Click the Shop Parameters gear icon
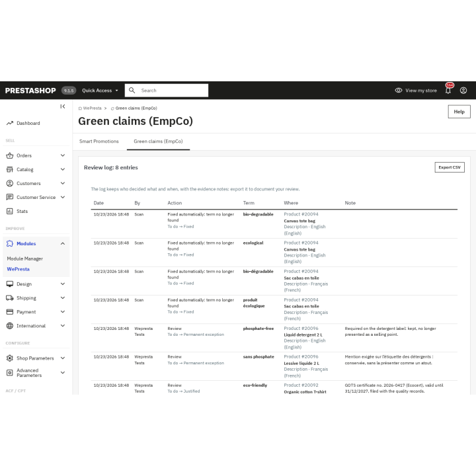The width and height of the screenshot is (476, 476). (10, 358)
